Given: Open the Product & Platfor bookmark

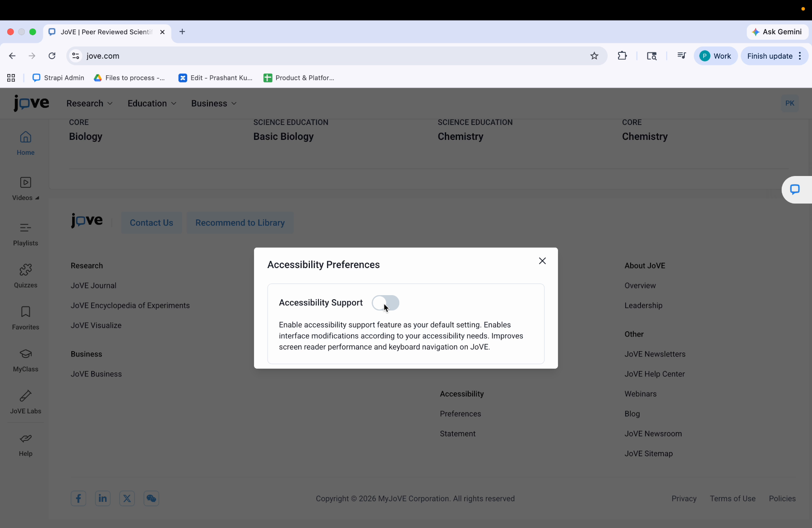Looking at the screenshot, I should [299, 78].
